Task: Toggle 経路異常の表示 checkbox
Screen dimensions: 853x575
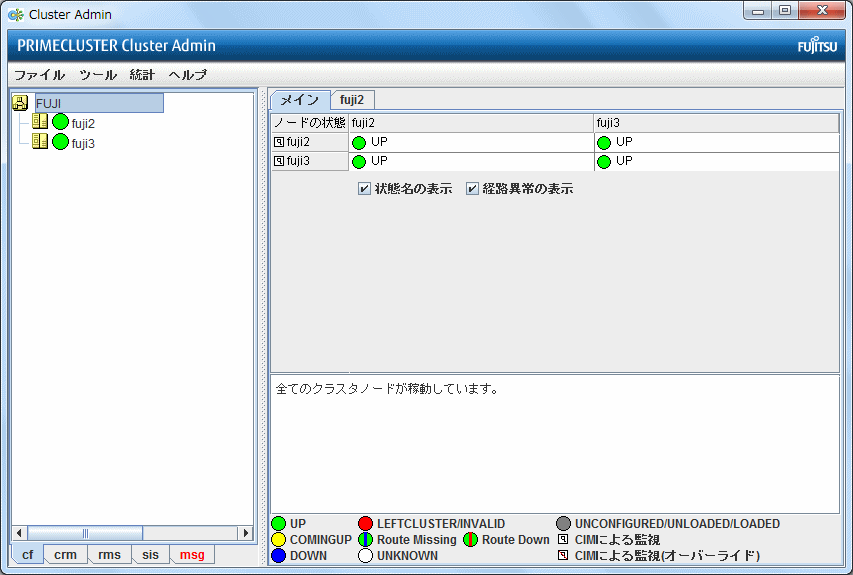Action: 472,189
